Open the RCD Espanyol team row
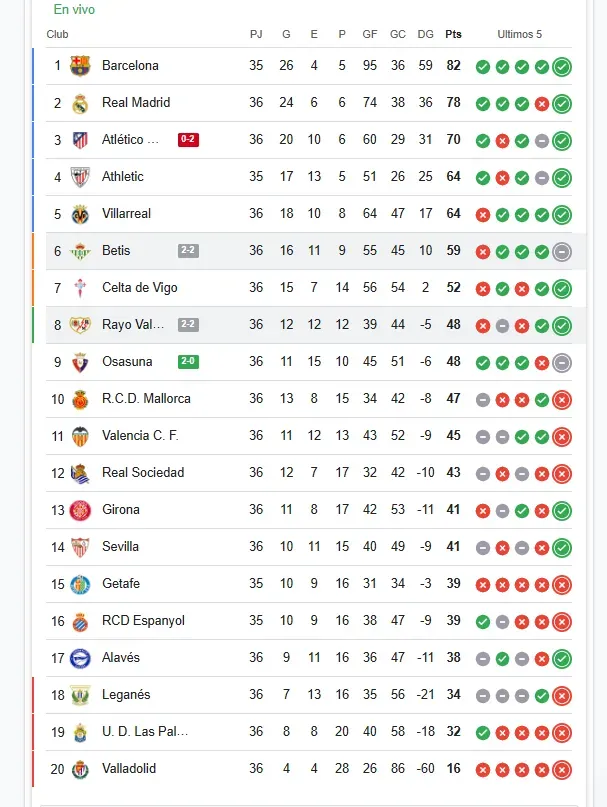Image resolution: width=607 pixels, height=807 pixels. [143, 621]
